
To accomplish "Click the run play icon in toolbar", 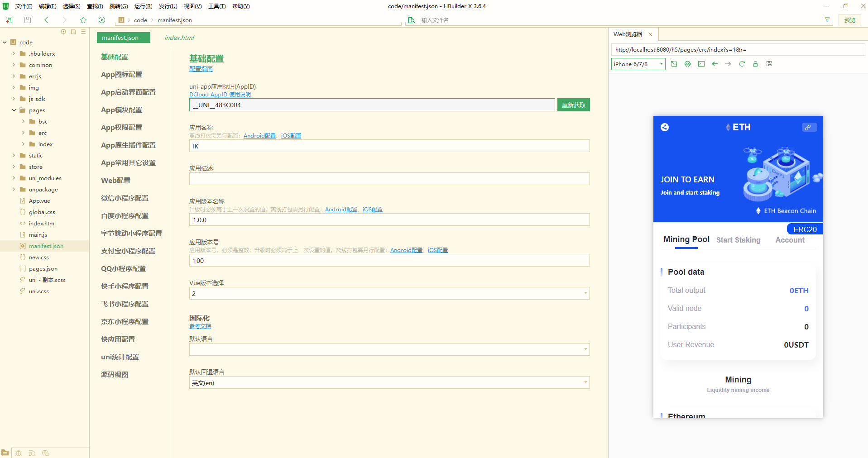I will (102, 20).
